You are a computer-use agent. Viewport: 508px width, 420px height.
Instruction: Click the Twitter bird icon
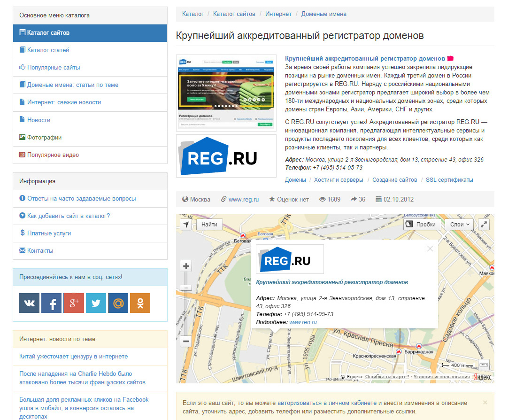96,303
